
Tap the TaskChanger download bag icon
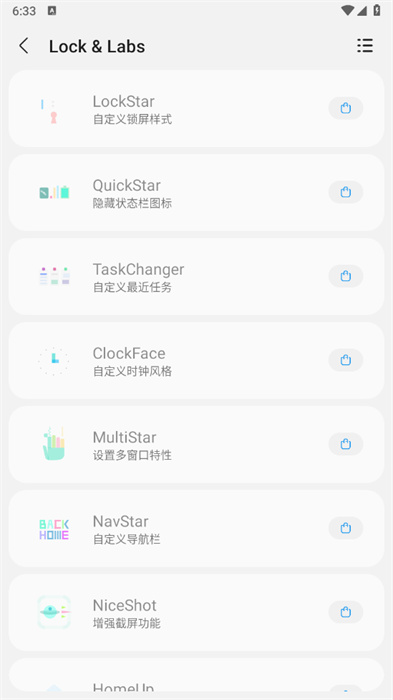pos(346,276)
